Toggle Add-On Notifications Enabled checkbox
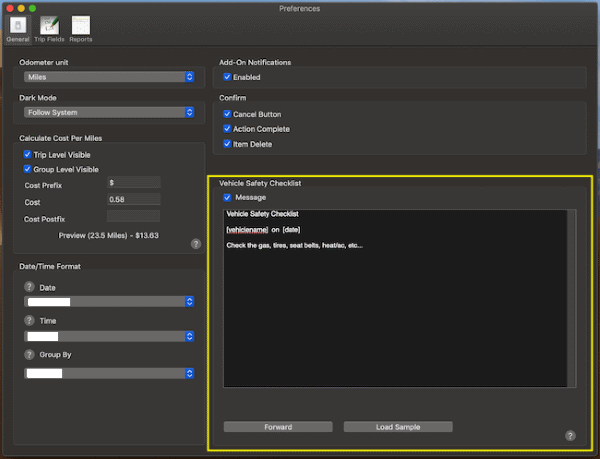The height and width of the screenshot is (459, 600). point(228,77)
